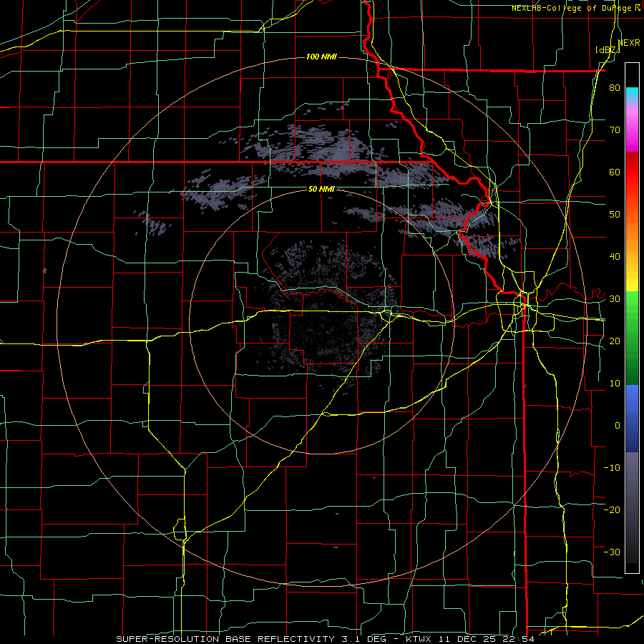644x644 pixels.
Task: Click the 70 value on the dBZ scale
Action: pyautogui.click(x=615, y=130)
